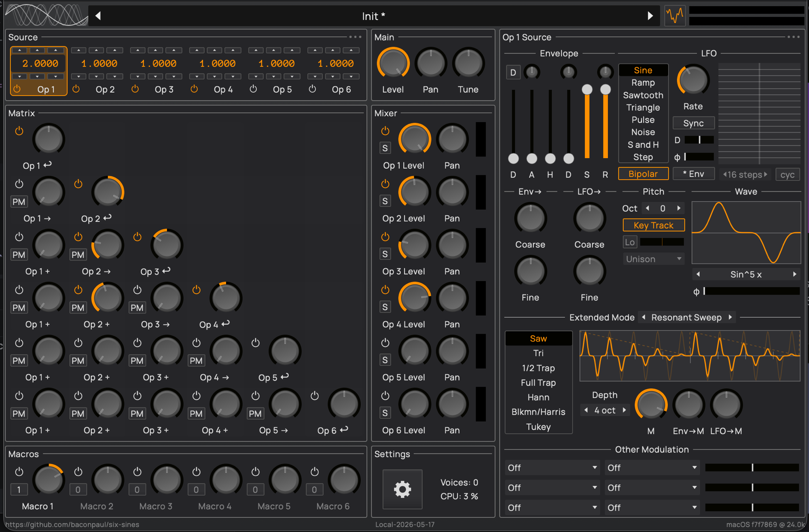This screenshot has width=809, height=532.
Task: Select Noise LFO shape
Action: 643,132
